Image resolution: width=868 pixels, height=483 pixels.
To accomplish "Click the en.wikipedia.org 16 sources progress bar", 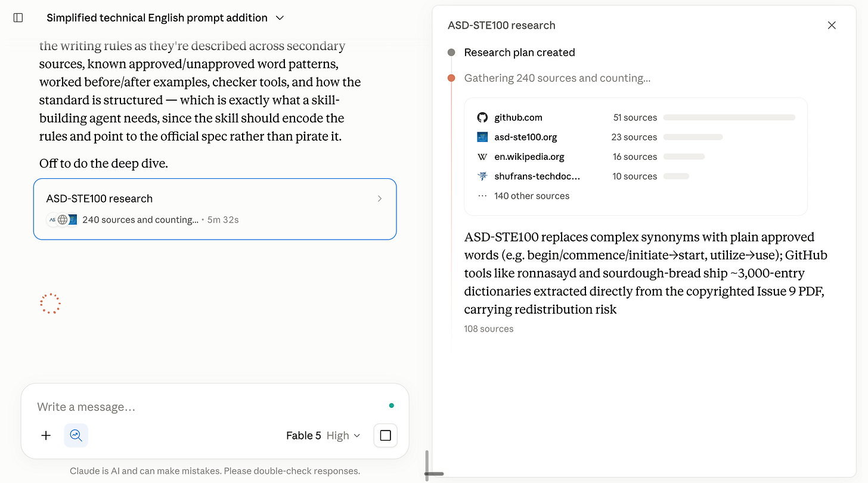I will coord(684,157).
